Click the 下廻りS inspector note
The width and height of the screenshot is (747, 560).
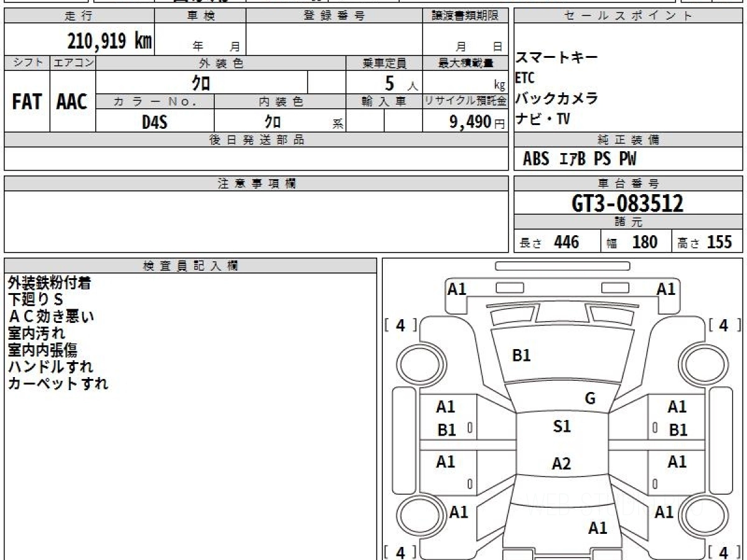(x=36, y=299)
